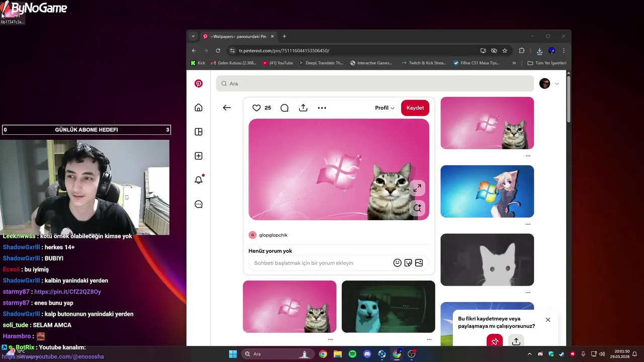Open the Tüm Yer İşaretleri folder
This screenshot has width=644, height=362.
[547, 63]
